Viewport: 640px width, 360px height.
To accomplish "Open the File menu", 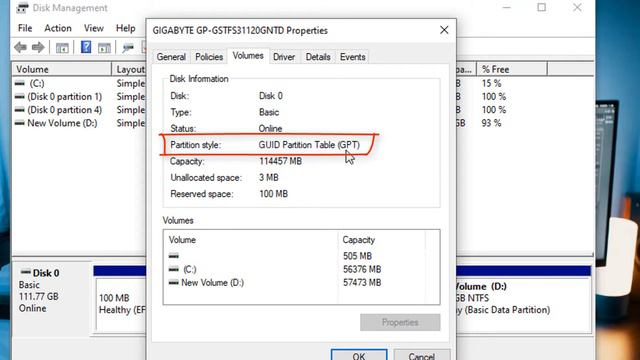I will pos(25,28).
